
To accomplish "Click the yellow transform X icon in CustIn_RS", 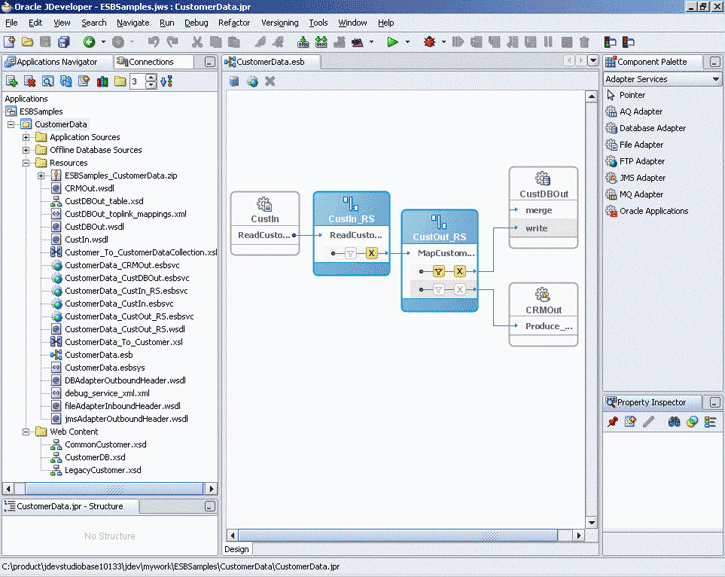I will [x=371, y=253].
